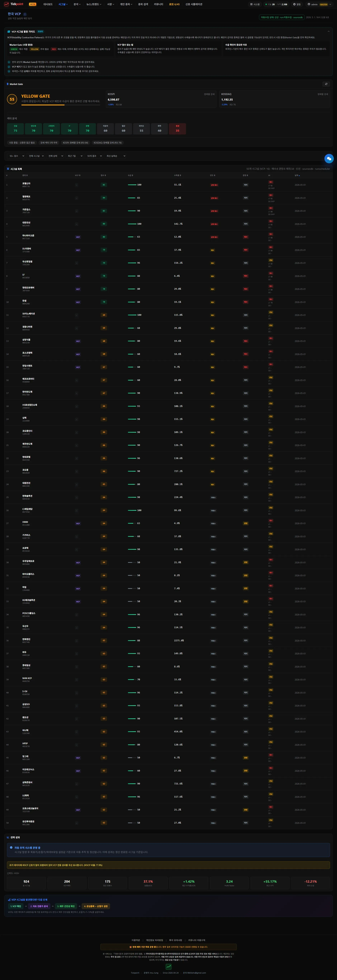Click the score badge in the 호텔신라 row
Image resolution: width=337 pixels, height=980 pixels.
pos(104,185)
